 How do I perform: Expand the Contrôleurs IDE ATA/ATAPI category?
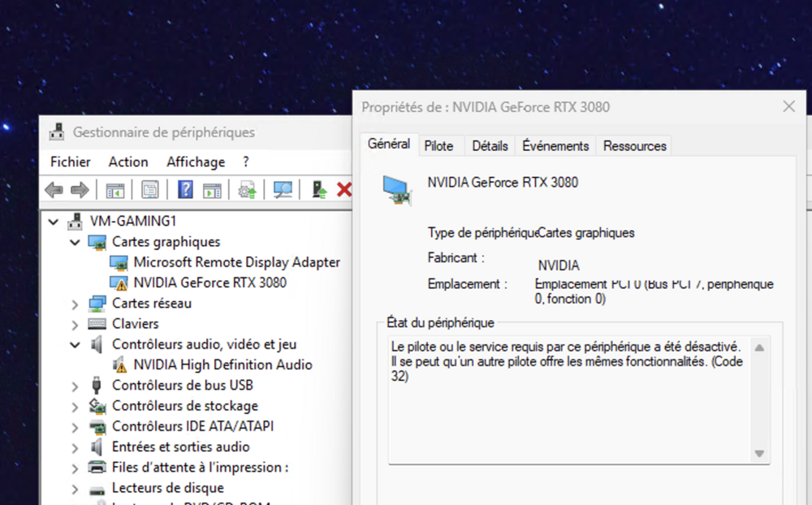point(75,428)
